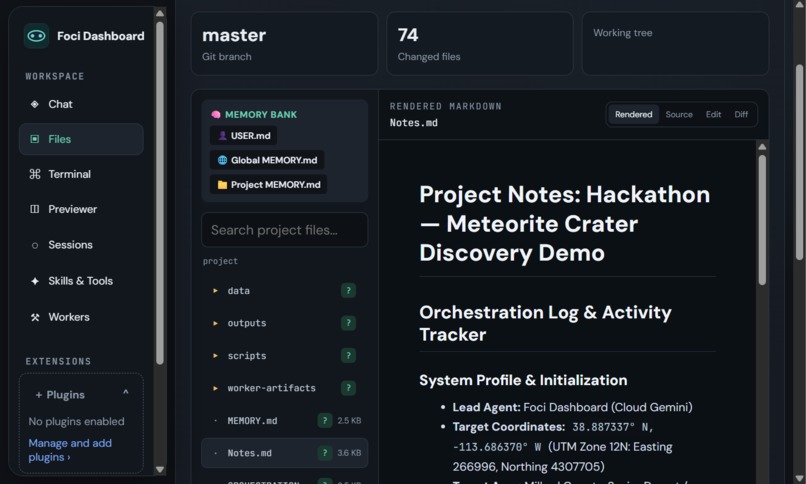Click the Global MEMORY.md globe icon
806x484 pixels.
(x=223, y=160)
